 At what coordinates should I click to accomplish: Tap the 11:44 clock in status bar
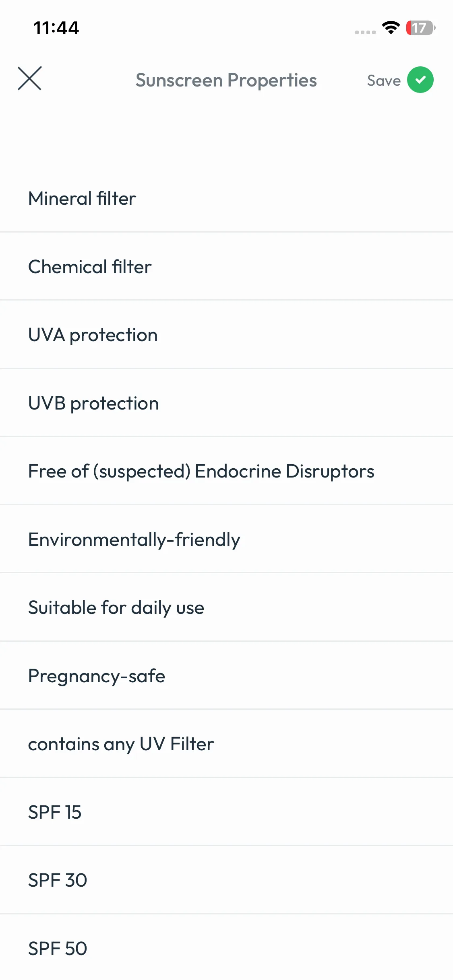(x=56, y=28)
